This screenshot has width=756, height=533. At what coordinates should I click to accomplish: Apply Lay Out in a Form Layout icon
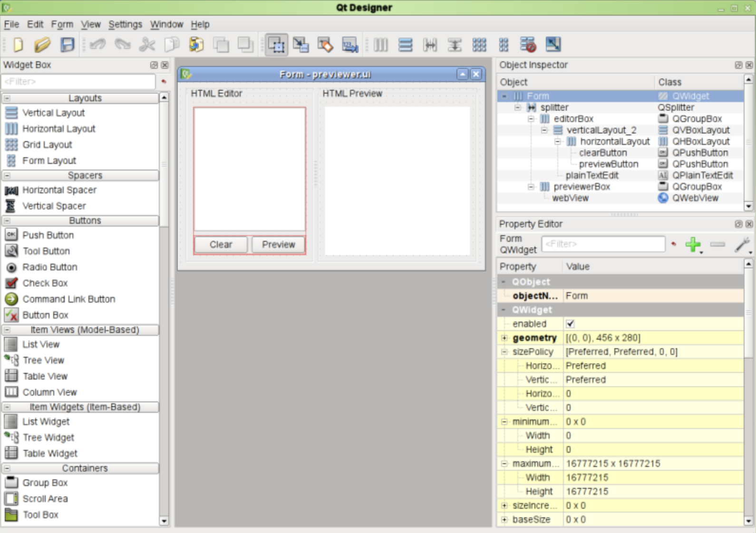(x=504, y=45)
